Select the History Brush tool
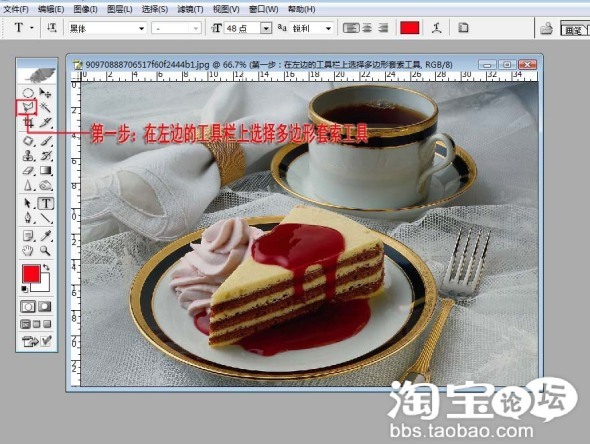 pos(45,155)
